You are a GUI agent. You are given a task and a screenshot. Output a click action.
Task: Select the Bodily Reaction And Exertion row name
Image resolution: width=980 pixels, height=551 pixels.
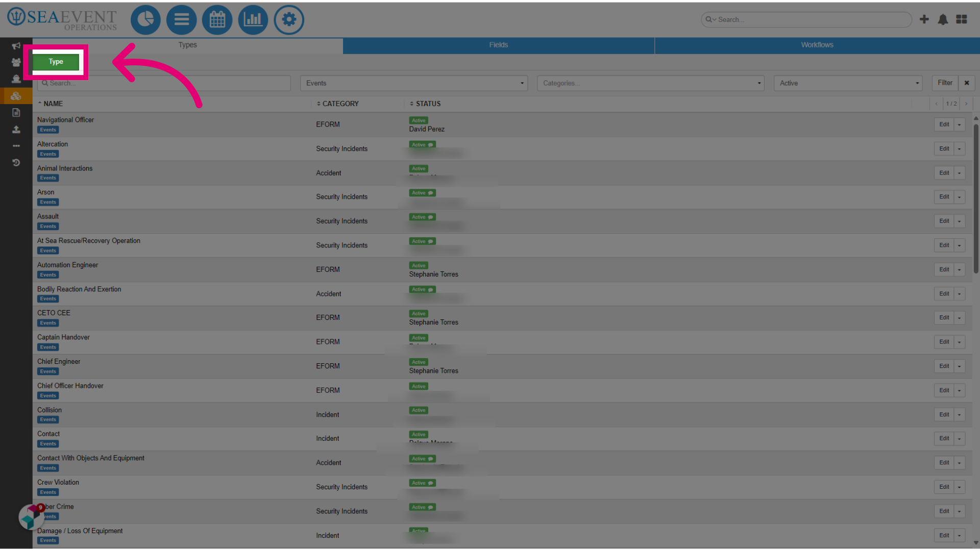pyautogui.click(x=79, y=289)
